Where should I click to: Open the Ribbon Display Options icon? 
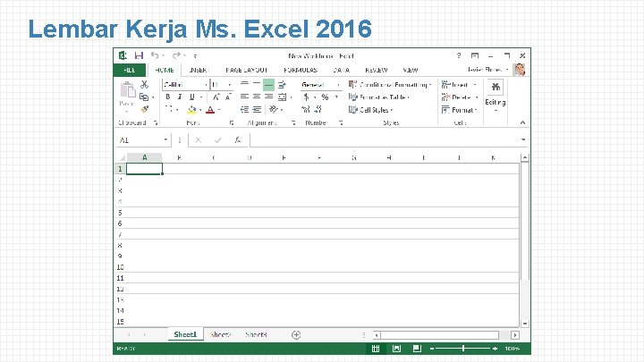(x=475, y=55)
